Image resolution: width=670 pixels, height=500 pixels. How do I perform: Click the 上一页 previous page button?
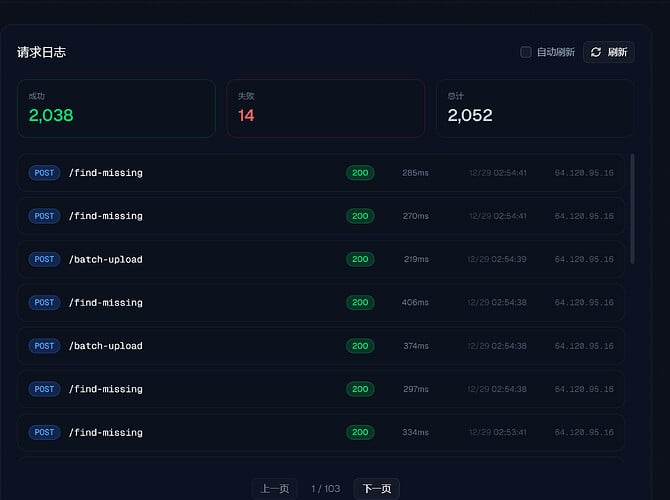tap(275, 489)
